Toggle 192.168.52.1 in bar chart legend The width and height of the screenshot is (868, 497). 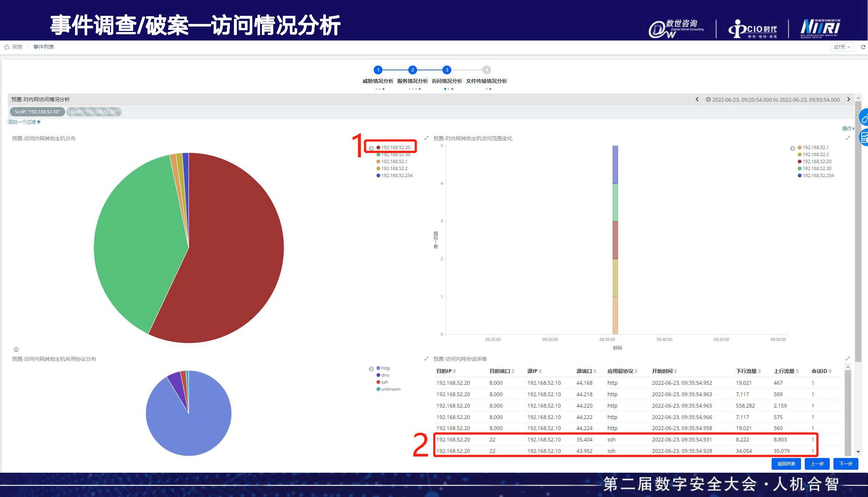(x=813, y=147)
